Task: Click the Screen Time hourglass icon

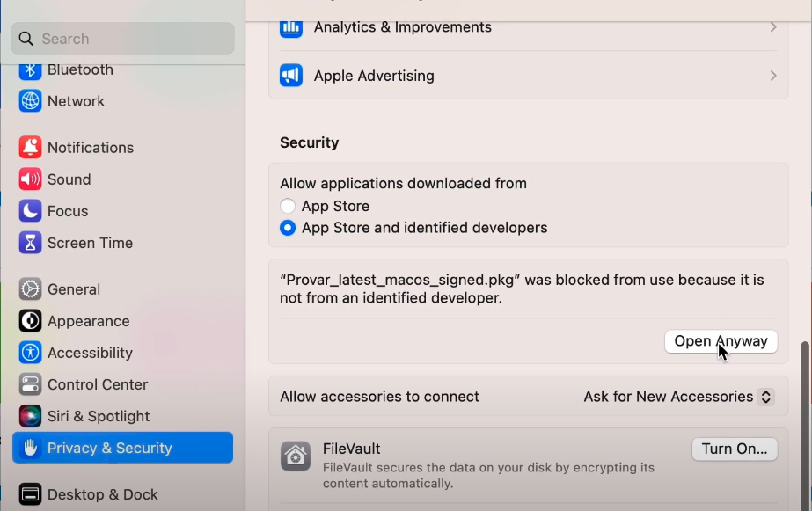Action: (30, 243)
